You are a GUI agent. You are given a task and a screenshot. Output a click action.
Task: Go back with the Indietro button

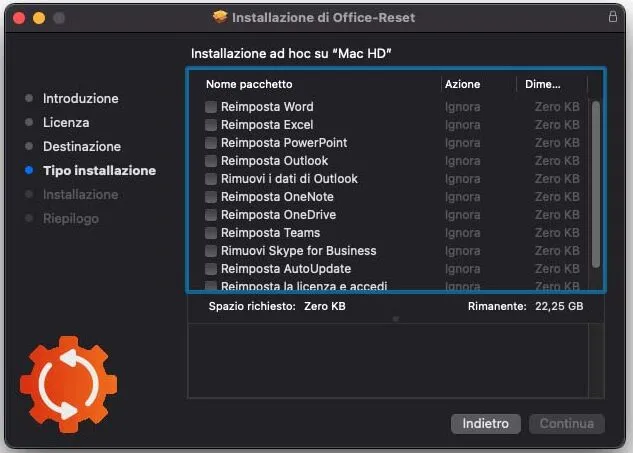486,424
